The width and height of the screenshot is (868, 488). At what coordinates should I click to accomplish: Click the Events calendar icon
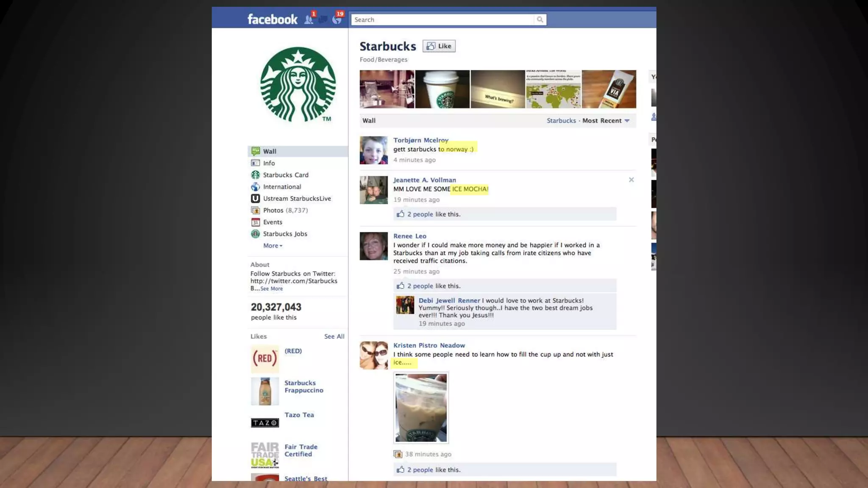255,222
